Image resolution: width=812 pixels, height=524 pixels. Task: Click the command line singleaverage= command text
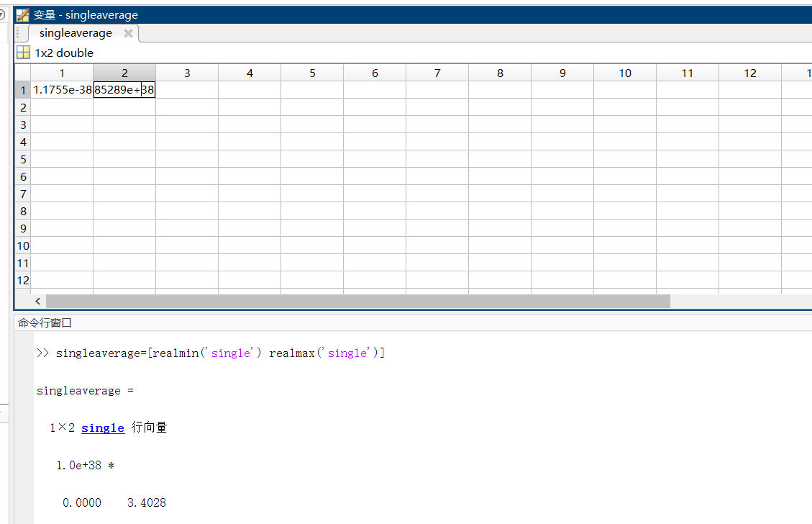221,353
